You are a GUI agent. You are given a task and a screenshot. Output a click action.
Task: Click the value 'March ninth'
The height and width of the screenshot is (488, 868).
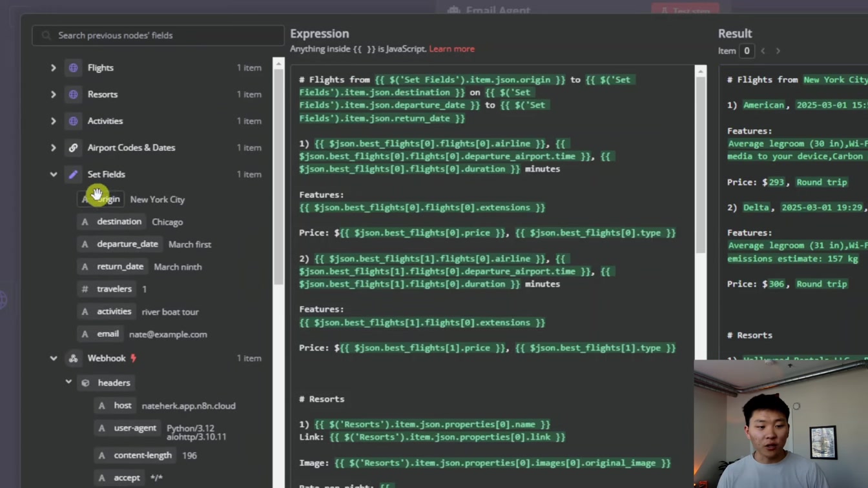point(178,267)
